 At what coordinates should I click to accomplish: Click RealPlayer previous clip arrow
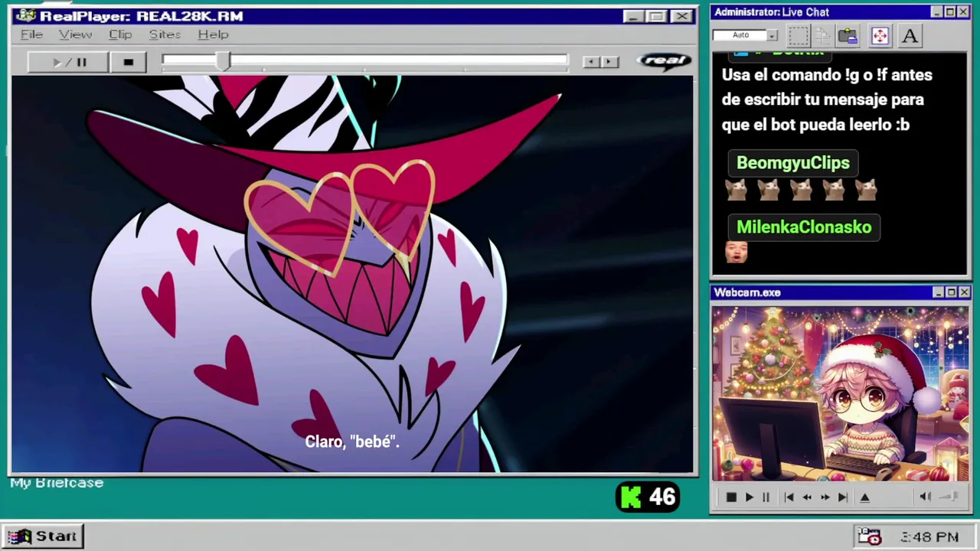pyautogui.click(x=590, y=62)
